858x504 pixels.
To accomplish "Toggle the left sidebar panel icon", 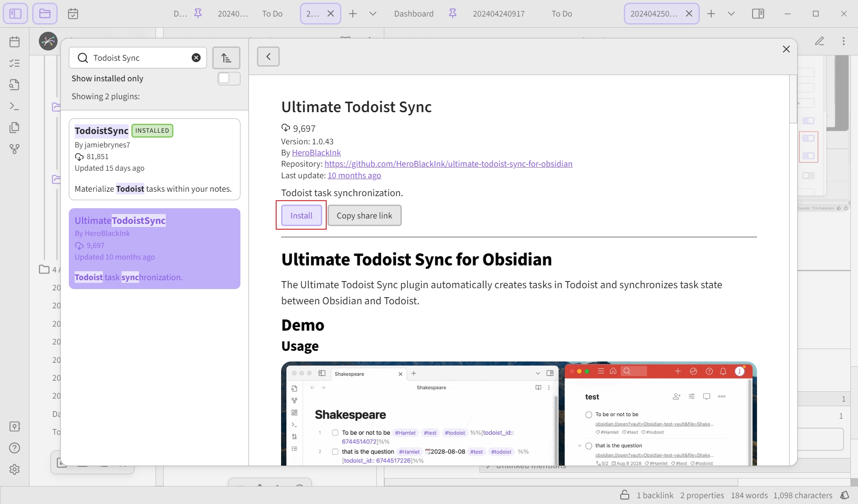I will [x=15, y=13].
